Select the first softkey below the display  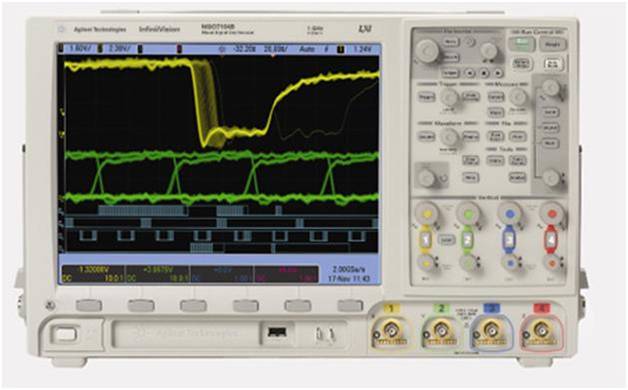coord(89,306)
